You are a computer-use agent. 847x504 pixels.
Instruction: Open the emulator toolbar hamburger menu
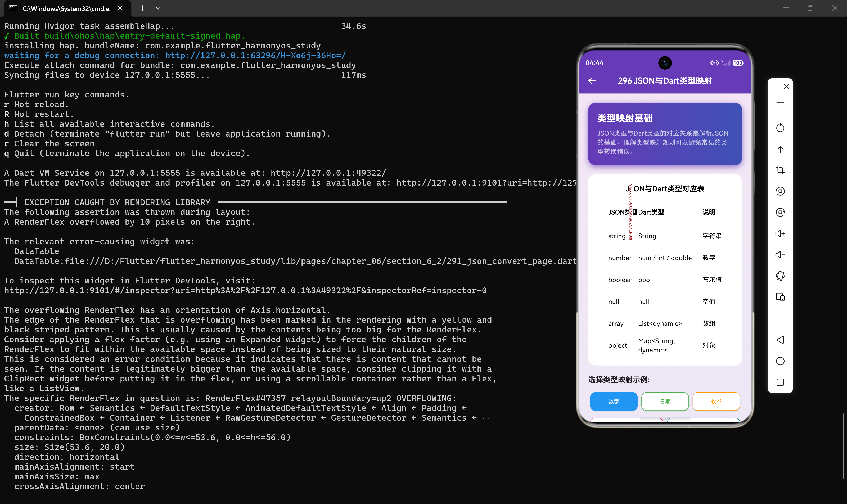click(x=780, y=106)
